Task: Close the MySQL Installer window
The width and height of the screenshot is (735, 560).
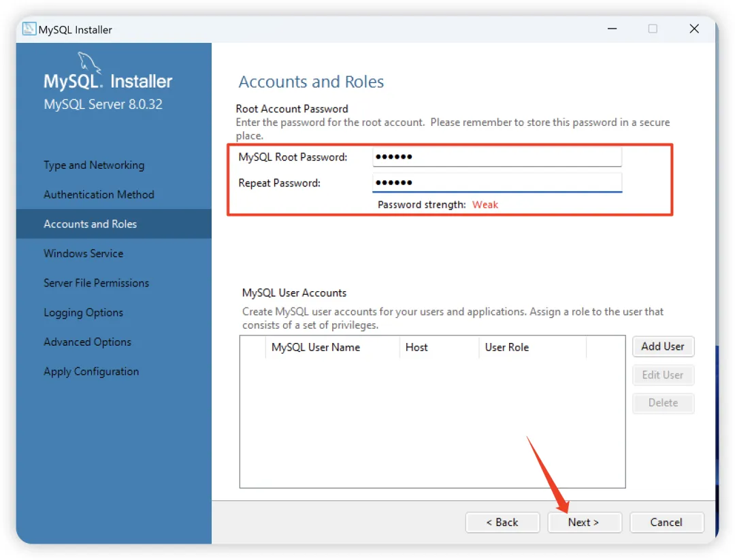Action: tap(694, 29)
